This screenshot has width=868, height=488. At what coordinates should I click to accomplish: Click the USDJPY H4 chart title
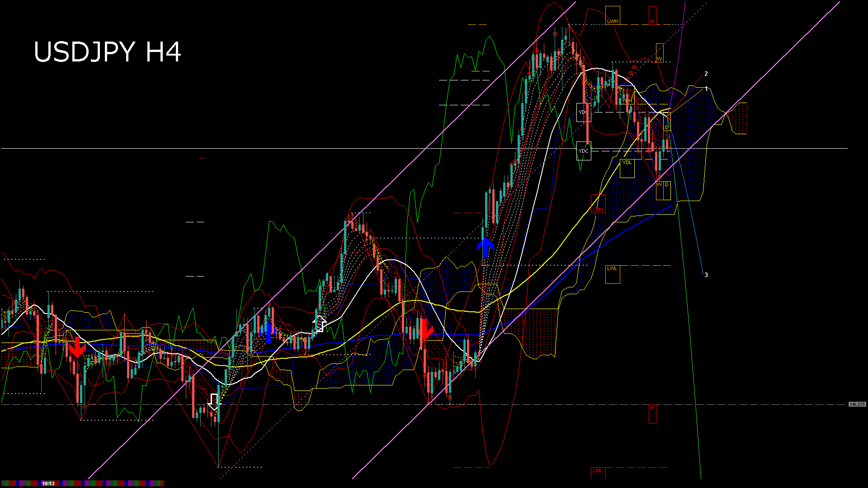[108, 52]
